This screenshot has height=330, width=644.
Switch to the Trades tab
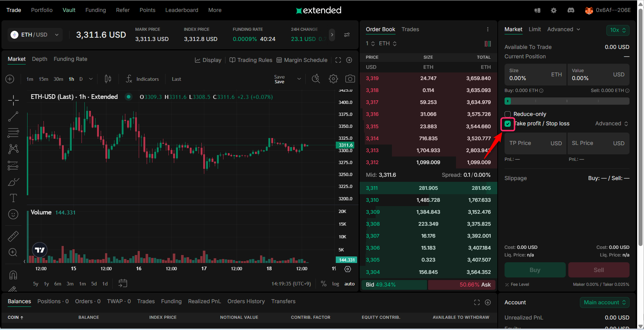coord(410,29)
